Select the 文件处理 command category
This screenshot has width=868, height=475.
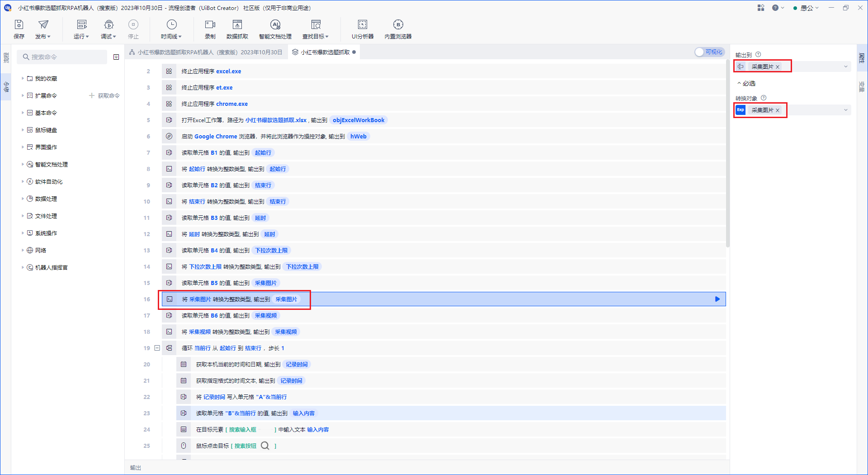(x=46, y=216)
